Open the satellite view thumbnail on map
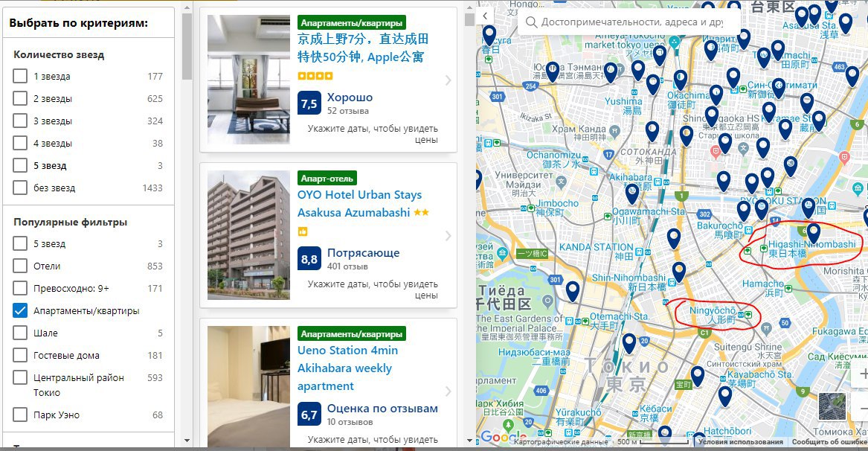This screenshot has height=451, width=868. pyautogui.click(x=832, y=406)
